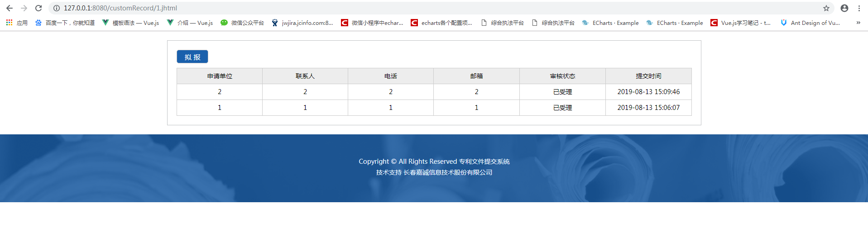Image resolution: width=868 pixels, height=228 pixels.
Task: Open first 综合执法平台 bookmark
Action: click(502, 23)
